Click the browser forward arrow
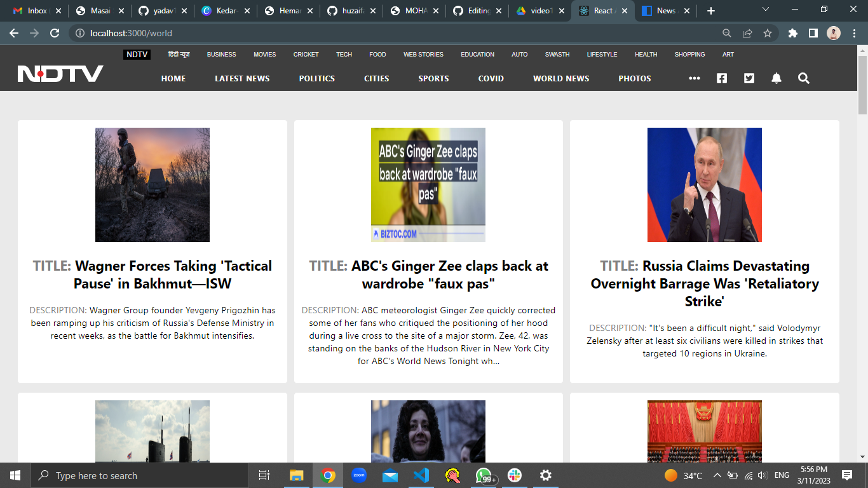The height and width of the screenshot is (488, 868). [x=34, y=33]
